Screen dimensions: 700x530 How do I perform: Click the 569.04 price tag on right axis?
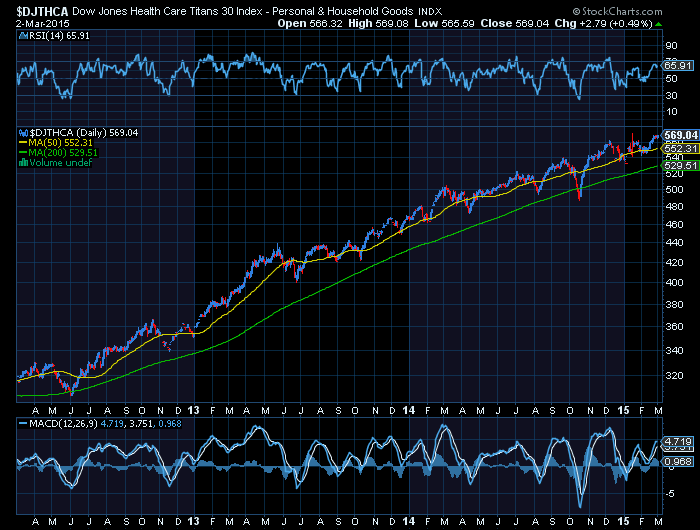(680, 135)
